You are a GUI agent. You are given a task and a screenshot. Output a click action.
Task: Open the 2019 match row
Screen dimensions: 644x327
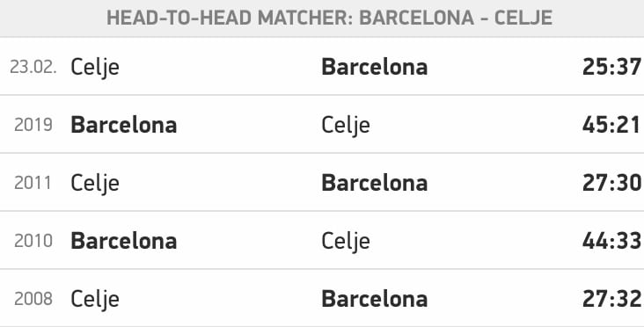[322, 124]
